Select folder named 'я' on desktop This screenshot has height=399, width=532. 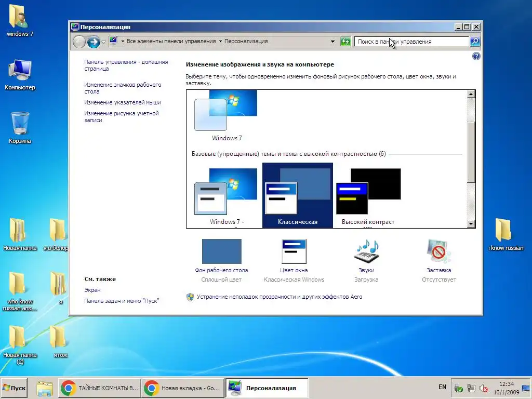tap(59, 288)
